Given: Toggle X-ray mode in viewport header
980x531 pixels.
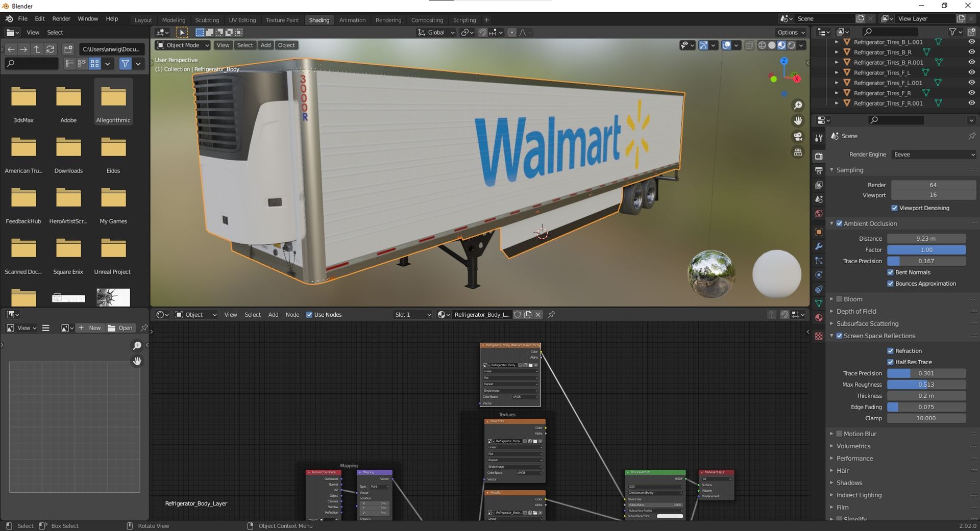Looking at the screenshot, I should (x=749, y=45).
